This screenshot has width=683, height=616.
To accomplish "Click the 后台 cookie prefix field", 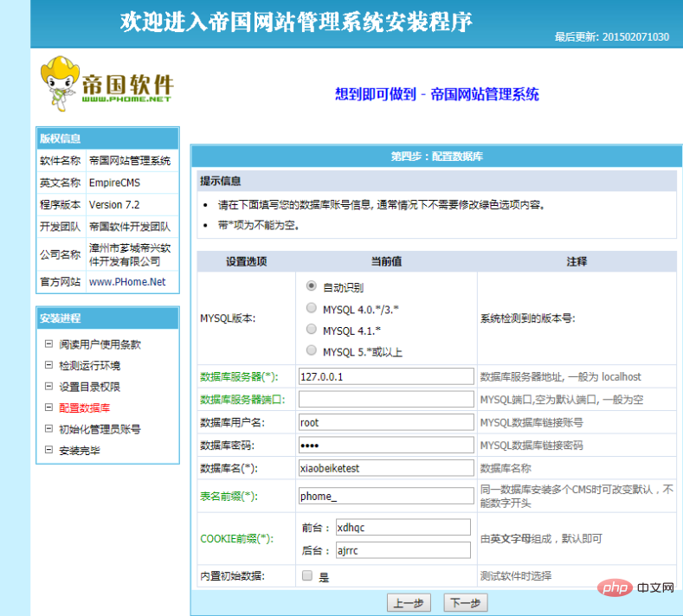I will (x=403, y=549).
